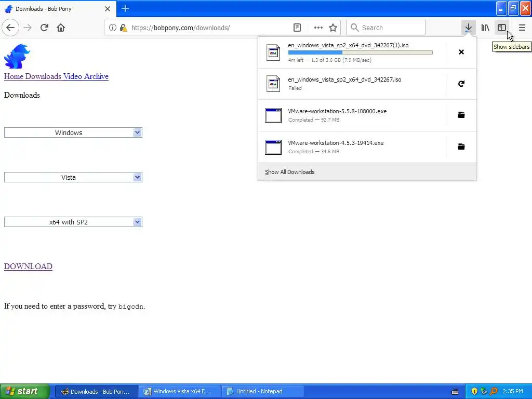Screen dimensions: 532x399
Task: Show site information icon in address bar
Action: (x=113, y=28)
